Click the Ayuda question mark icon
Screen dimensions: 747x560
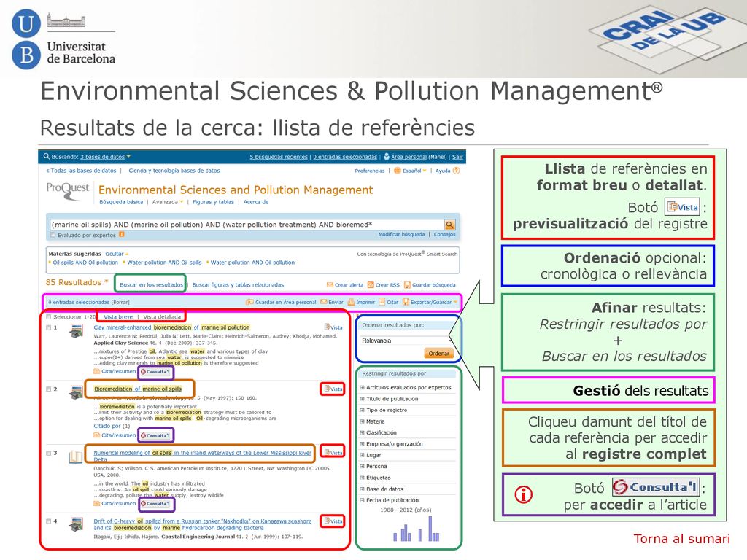pos(456,171)
